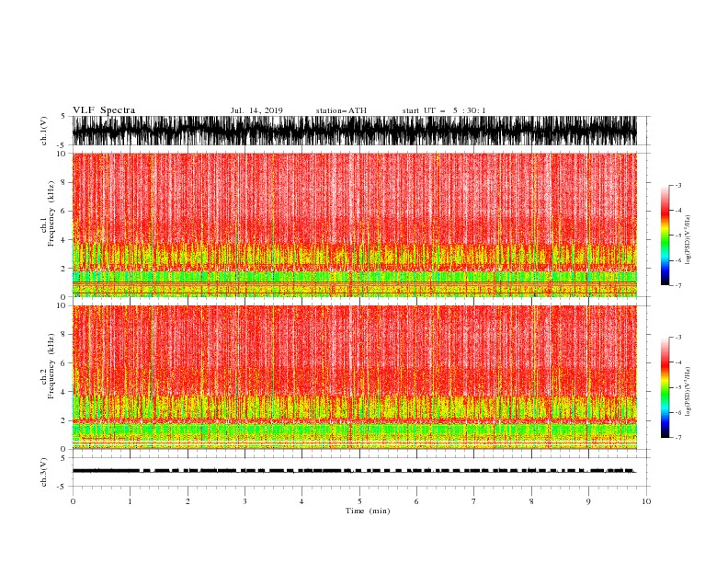
Task: Click the 'ch.1(V)' axis label
Action: pos(44,131)
